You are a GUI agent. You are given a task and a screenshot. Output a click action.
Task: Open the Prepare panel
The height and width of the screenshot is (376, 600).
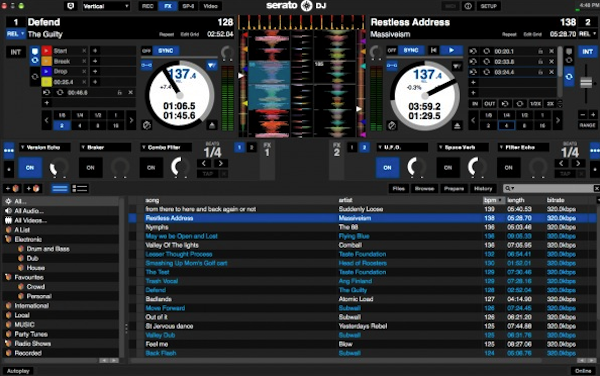(454, 189)
